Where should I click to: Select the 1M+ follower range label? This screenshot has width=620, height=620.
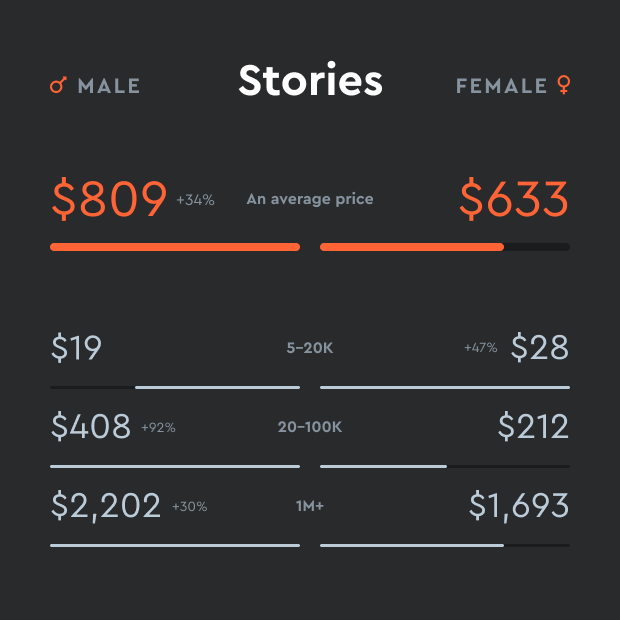[x=310, y=506]
